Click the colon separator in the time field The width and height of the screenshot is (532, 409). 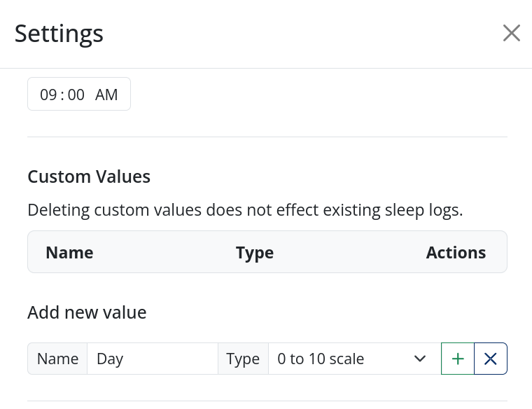coord(62,95)
